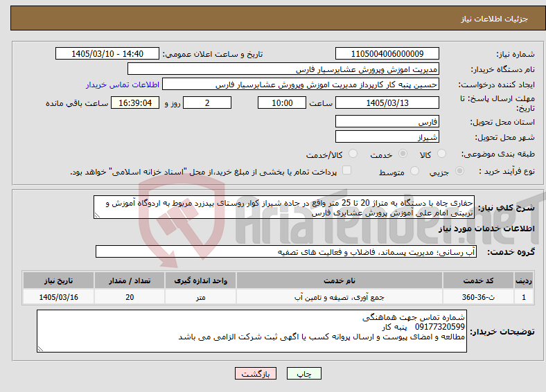Click the بازگشت back button

[x=256, y=373]
